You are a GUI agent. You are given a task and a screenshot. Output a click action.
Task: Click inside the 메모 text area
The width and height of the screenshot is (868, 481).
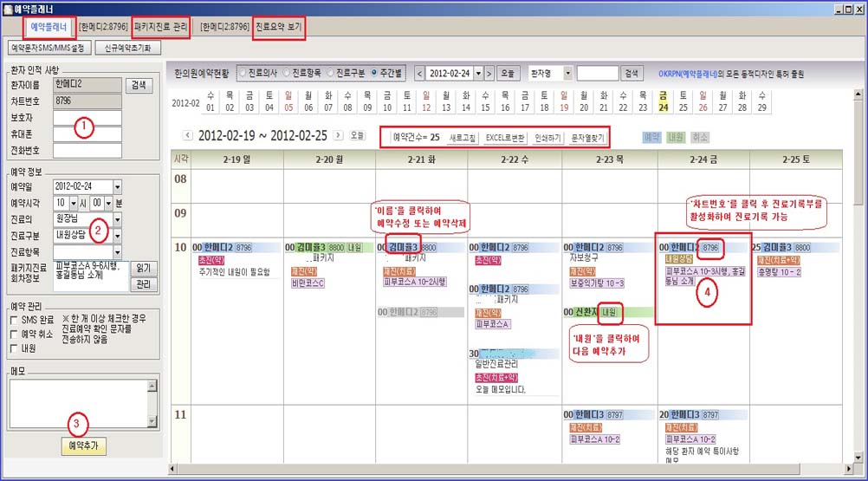[79, 404]
